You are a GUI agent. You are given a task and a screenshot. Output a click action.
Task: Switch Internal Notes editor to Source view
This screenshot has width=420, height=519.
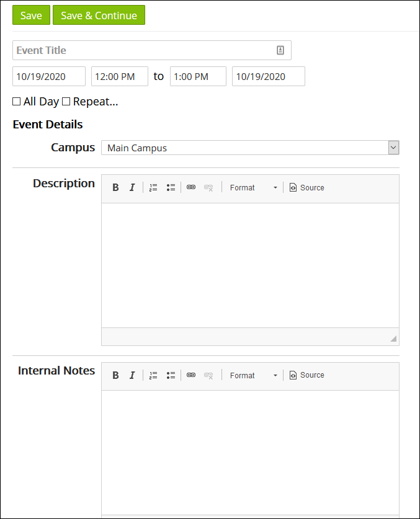[x=306, y=375]
